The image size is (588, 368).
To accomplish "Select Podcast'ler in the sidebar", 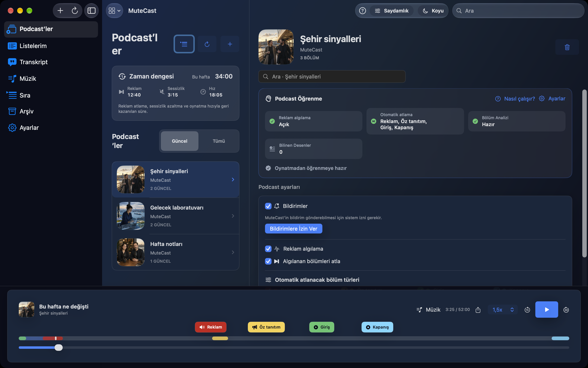I will click(51, 29).
